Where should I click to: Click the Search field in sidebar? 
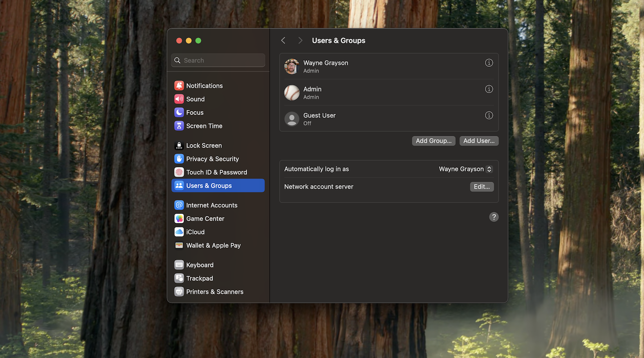click(218, 60)
